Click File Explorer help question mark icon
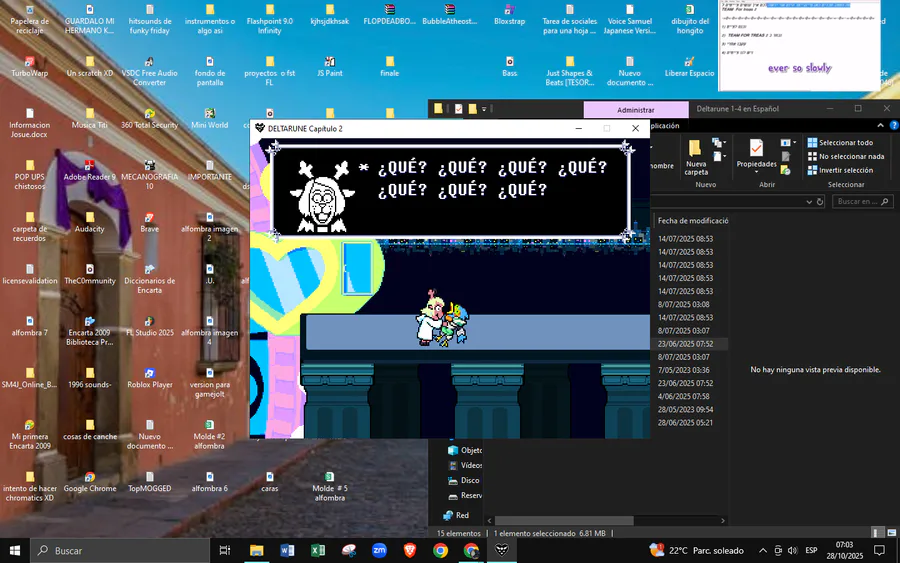This screenshot has width=900, height=563. click(893, 125)
